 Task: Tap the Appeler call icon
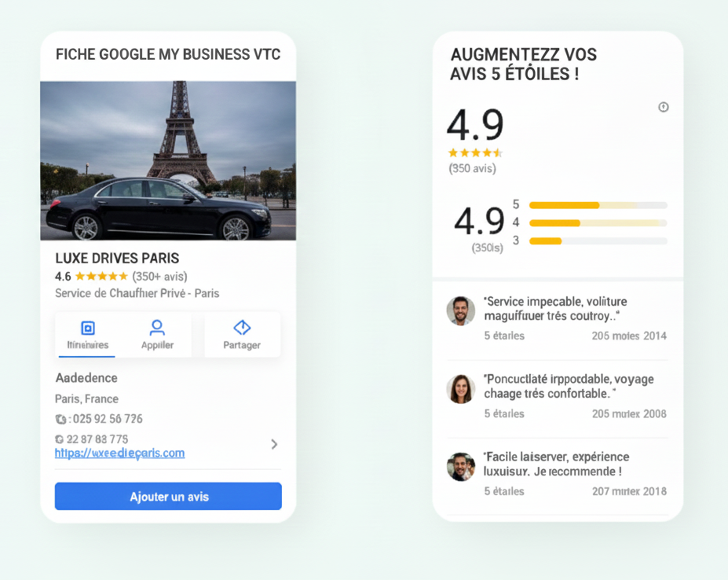156,325
